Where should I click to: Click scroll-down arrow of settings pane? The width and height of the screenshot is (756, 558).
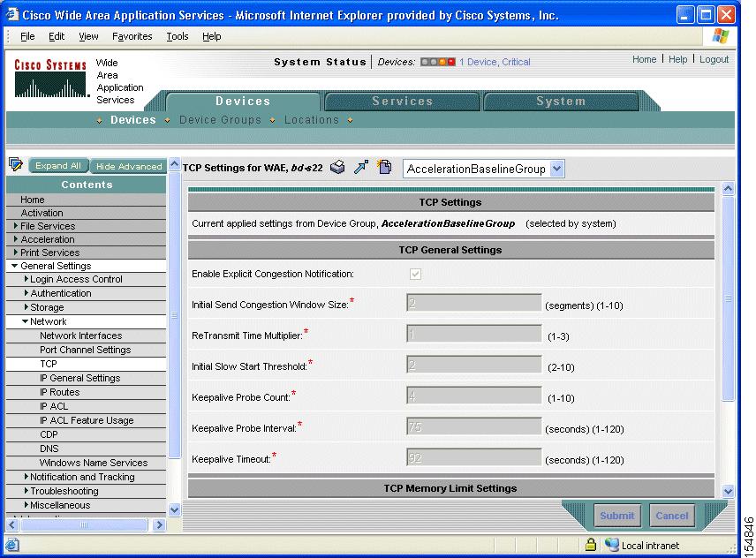(x=728, y=492)
